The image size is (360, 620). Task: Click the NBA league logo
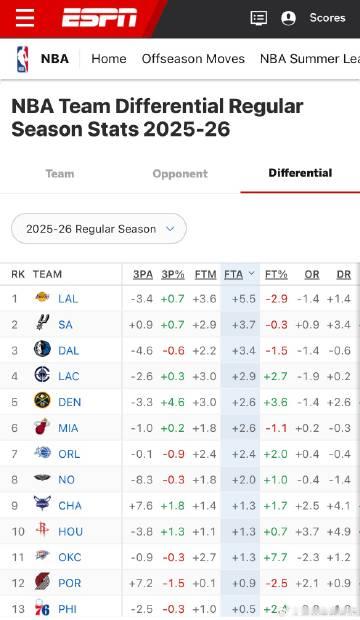coord(23,59)
